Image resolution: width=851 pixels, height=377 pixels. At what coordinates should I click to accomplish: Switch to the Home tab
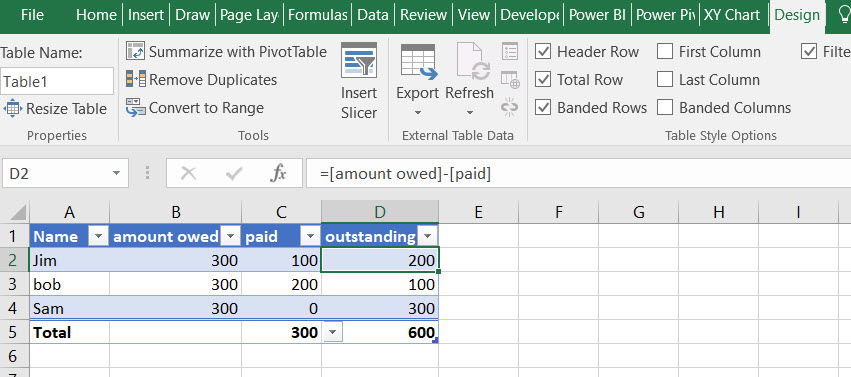click(x=97, y=15)
